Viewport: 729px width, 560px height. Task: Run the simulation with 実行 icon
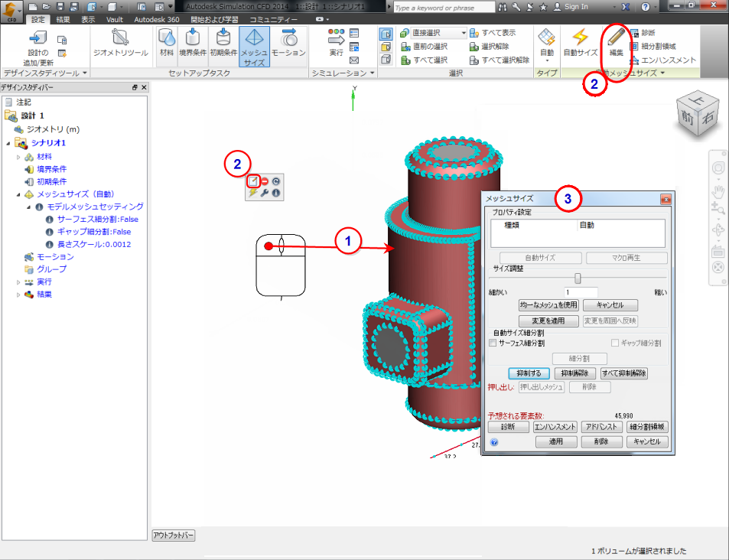[x=336, y=43]
